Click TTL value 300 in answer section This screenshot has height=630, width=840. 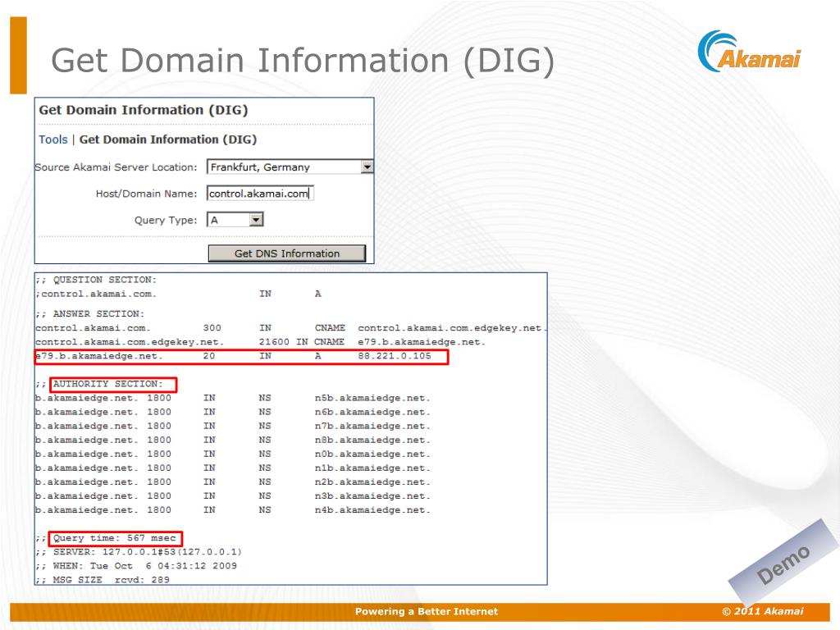pos(212,328)
